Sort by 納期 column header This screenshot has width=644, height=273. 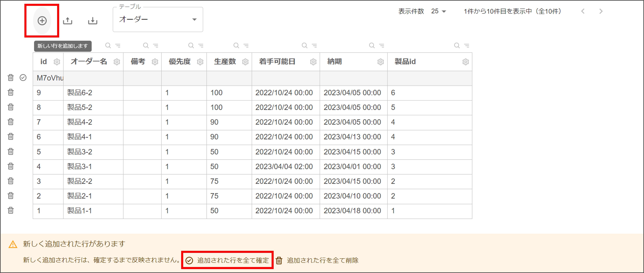point(334,61)
